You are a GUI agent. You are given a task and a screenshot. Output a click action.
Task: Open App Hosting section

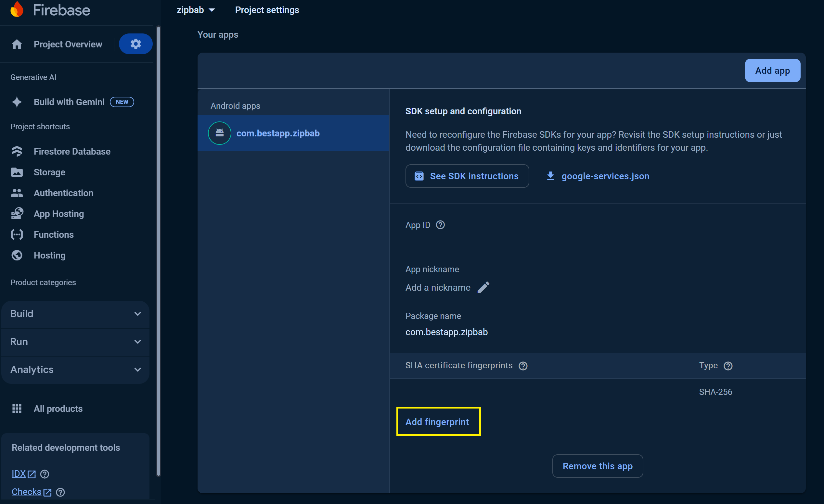tap(59, 214)
